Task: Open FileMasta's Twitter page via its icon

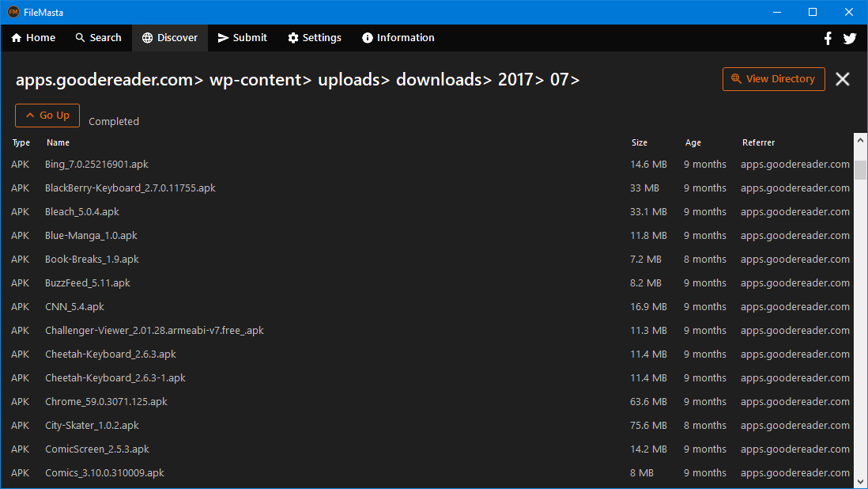Action: coord(850,37)
